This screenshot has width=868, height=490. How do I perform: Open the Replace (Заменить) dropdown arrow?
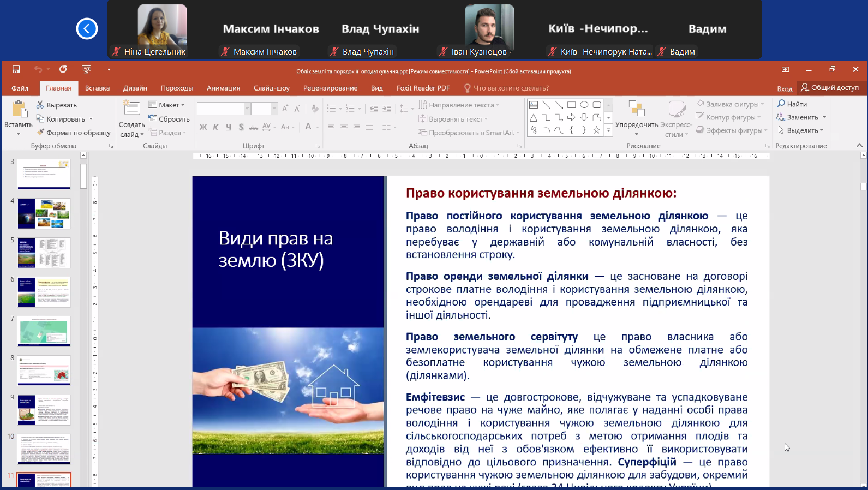[x=824, y=117]
